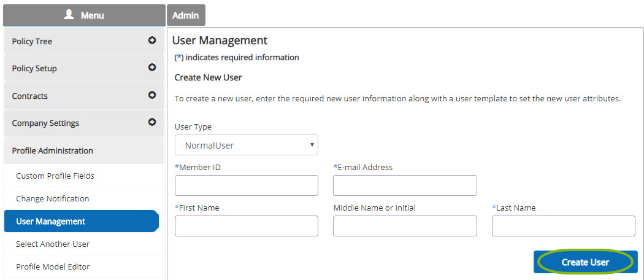
Task: Focus the E-mail Address input box
Action: (x=404, y=185)
